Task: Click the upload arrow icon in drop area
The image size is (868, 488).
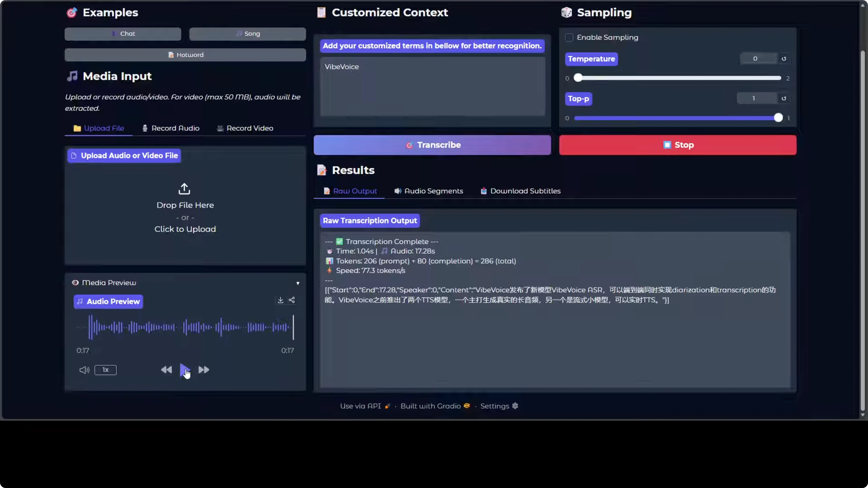Action: [184, 189]
